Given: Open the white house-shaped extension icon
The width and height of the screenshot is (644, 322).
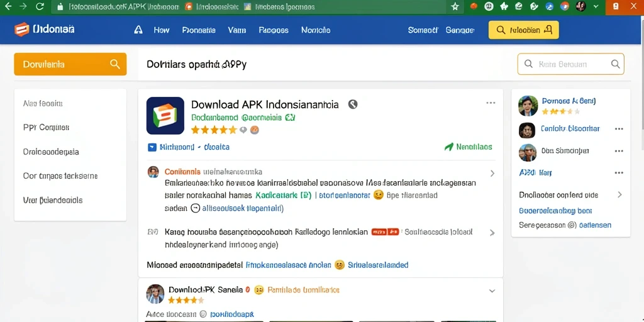Looking at the screenshot, I should point(504,6).
